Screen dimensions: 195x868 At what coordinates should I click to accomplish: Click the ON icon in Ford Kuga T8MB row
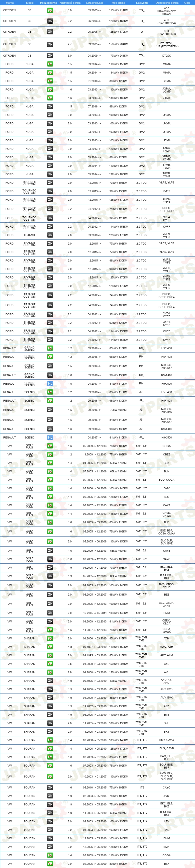(50, 174)
